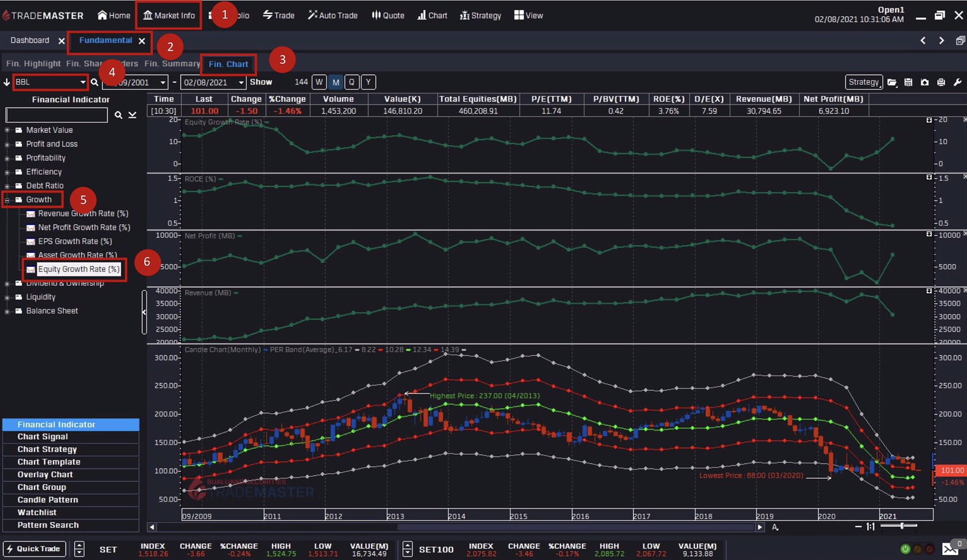Image resolution: width=967 pixels, height=560 pixels.
Task: Expand the Profit and Loss tree node
Action: pos(7,144)
